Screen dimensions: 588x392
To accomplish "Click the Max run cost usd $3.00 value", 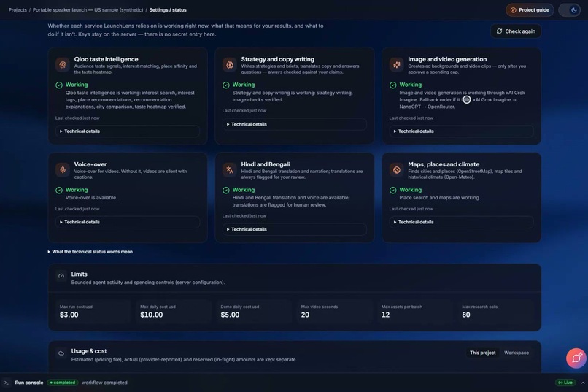I will pos(69,315).
